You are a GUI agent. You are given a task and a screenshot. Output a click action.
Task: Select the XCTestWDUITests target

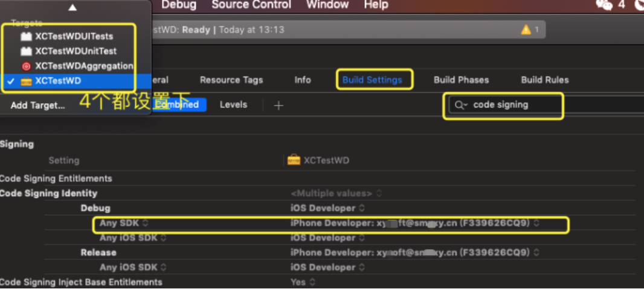point(74,36)
